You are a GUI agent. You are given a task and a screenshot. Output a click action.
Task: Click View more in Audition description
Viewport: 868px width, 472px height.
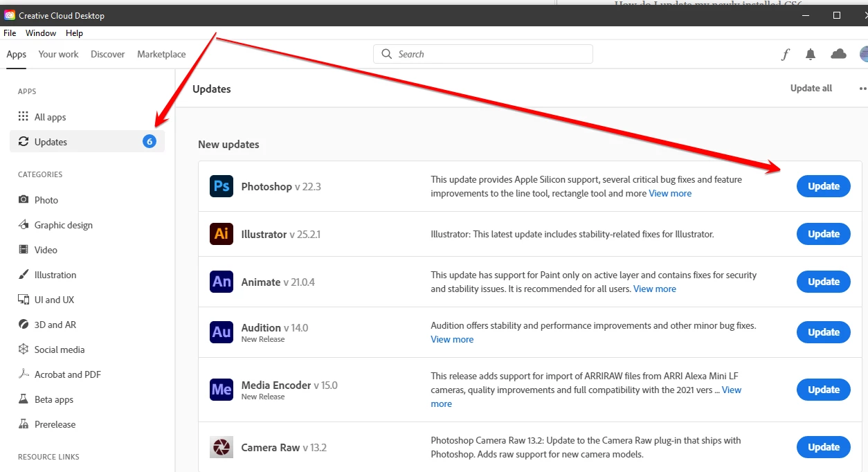(452, 340)
